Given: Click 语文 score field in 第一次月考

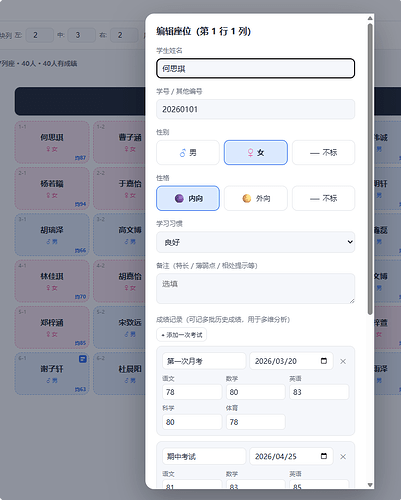Looking at the screenshot, I should pos(192,392).
